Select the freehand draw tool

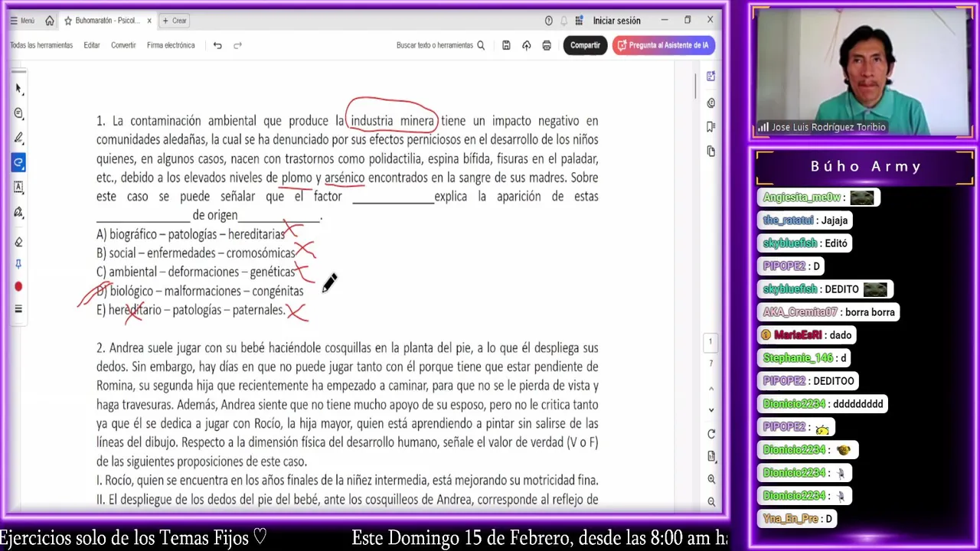click(18, 162)
